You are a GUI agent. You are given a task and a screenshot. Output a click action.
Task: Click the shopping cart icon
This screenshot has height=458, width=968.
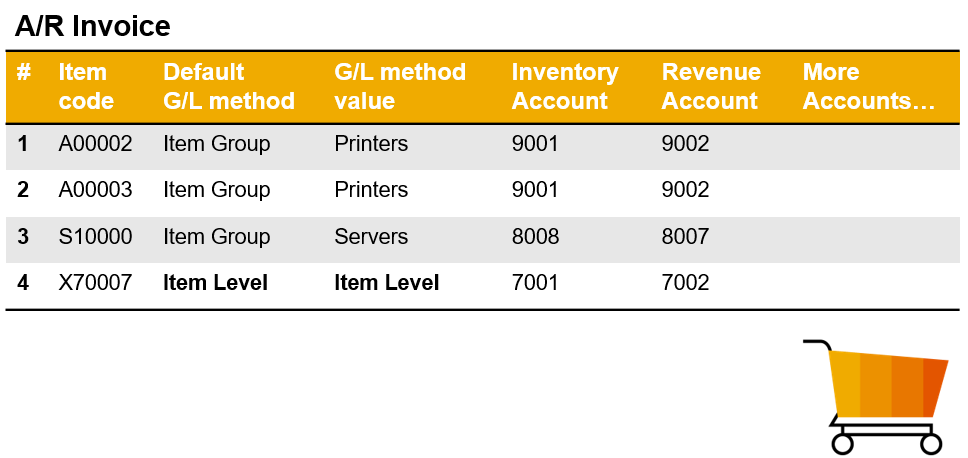point(875,396)
